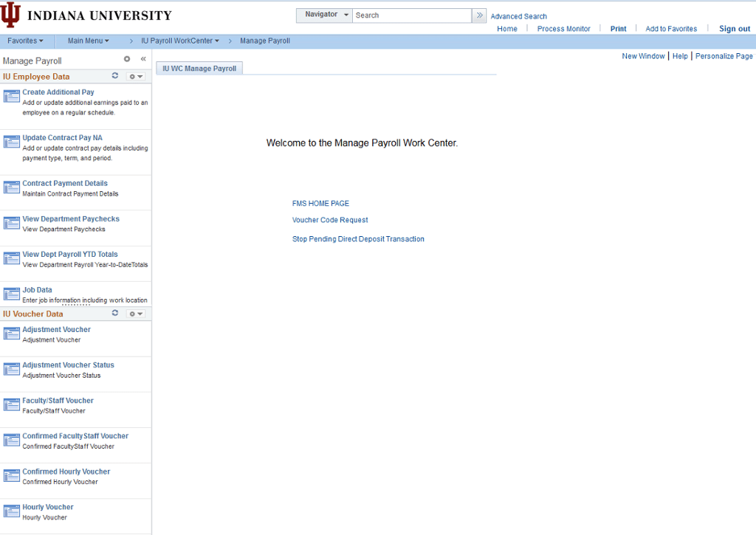Click the Update Contract Pay NA page icon
The width and height of the screenshot is (756, 535).
[x=12, y=142]
